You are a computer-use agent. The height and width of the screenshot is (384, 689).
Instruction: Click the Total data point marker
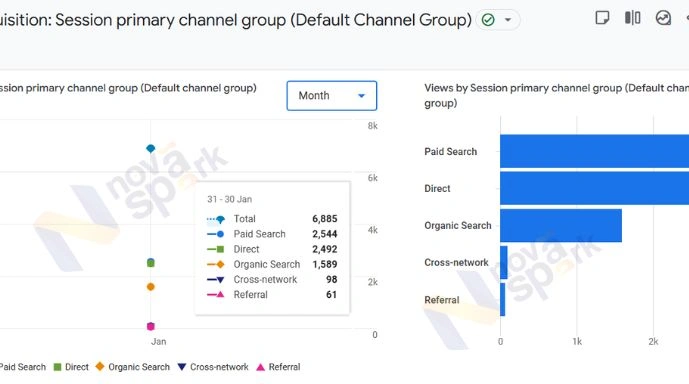click(151, 149)
